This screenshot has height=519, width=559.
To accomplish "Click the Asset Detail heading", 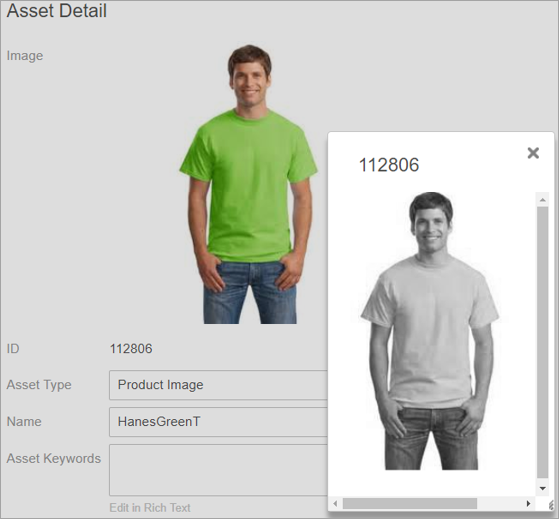I will pyautogui.click(x=57, y=11).
